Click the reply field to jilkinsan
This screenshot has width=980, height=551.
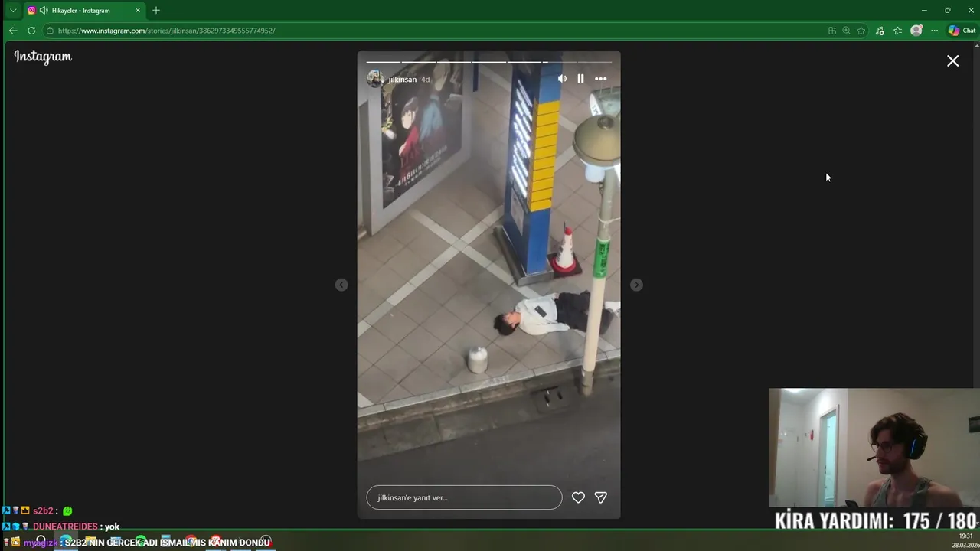pos(464,497)
